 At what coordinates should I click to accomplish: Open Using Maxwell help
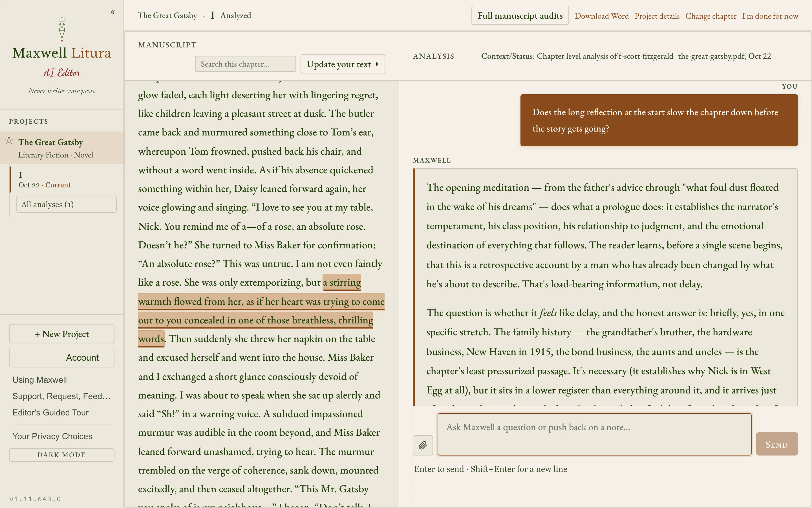pos(39,380)
